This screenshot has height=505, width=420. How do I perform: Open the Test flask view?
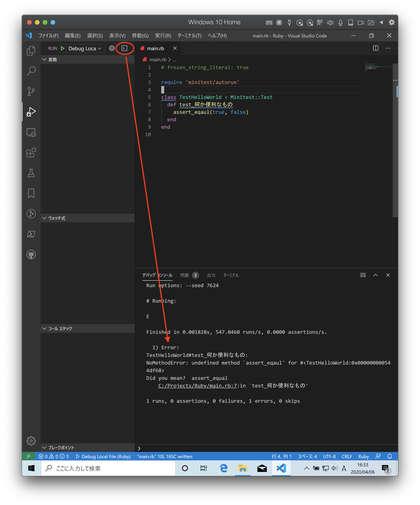click(31, 173)
